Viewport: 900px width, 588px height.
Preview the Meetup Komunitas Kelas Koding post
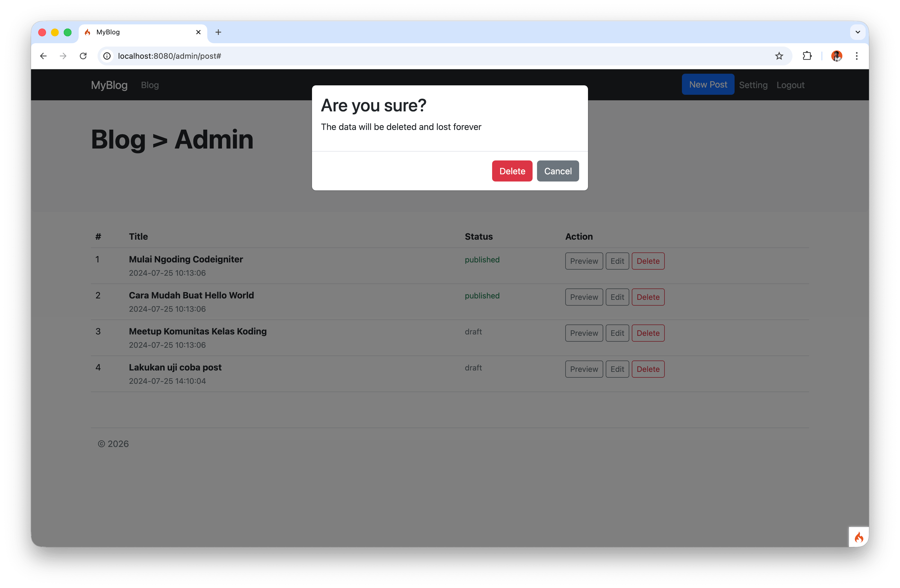point(584,333)
